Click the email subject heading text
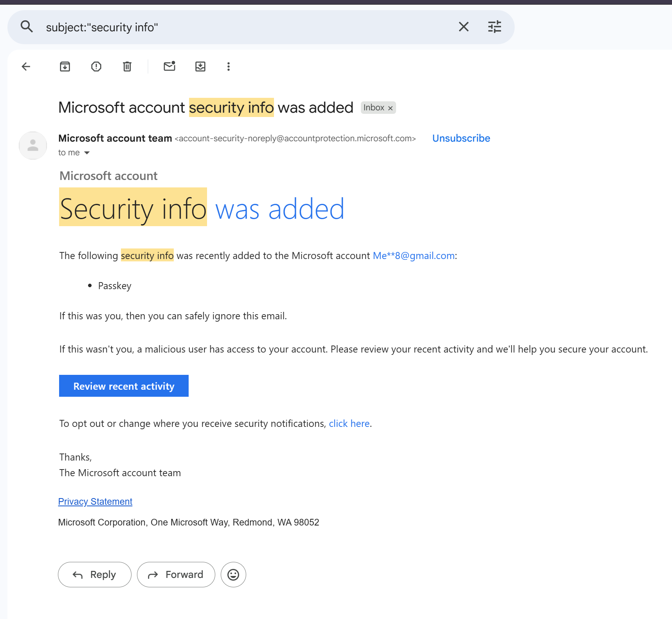Viewport: 672px width, 619px height. tap(206, 108)
